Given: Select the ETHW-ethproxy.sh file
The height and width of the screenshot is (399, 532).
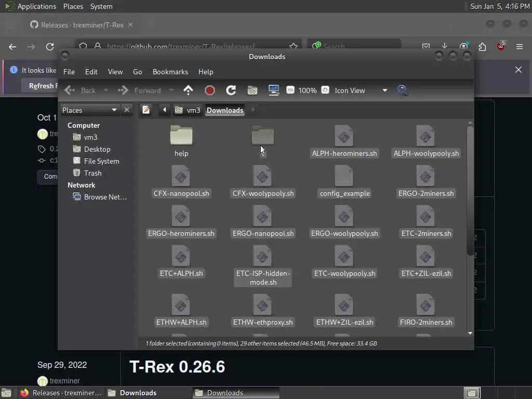Looking at the screenshot, I should pos(263,310).
